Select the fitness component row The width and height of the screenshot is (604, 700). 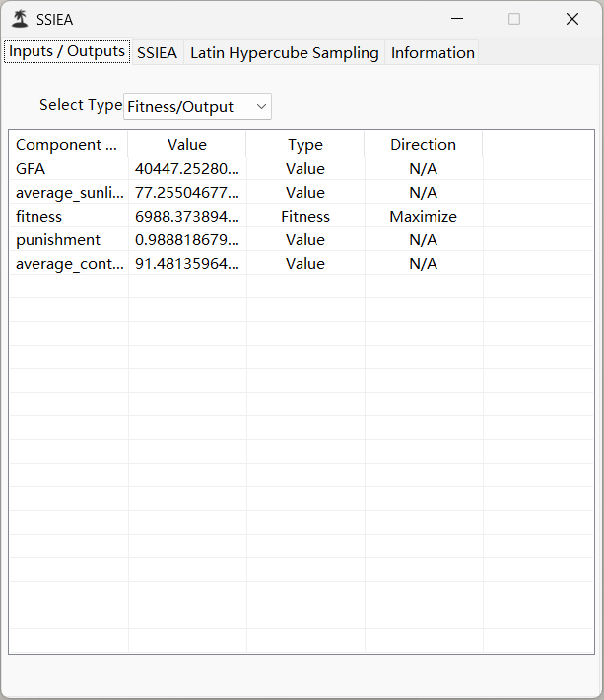[x=302, y=216]
